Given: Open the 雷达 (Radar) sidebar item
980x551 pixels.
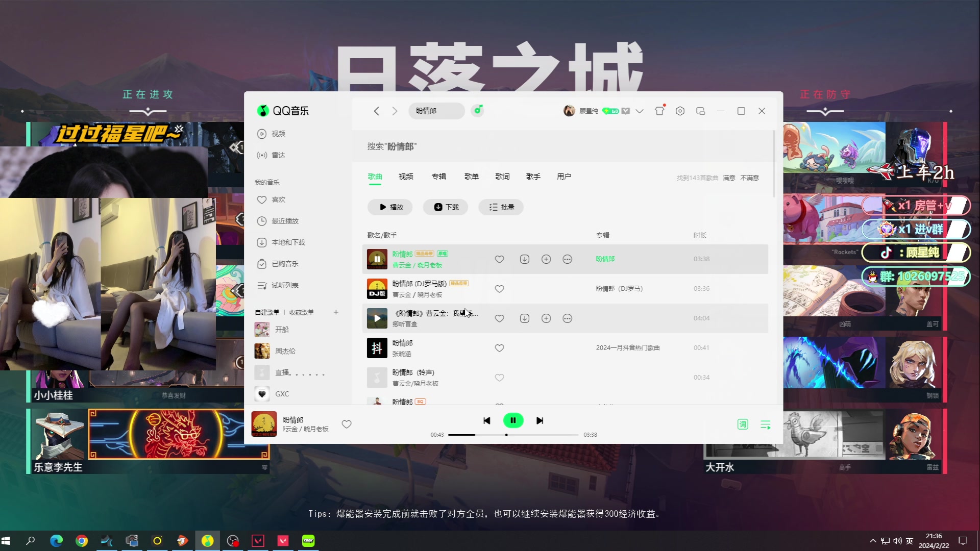Looking at the screenshot, I should tap(272, 155).
